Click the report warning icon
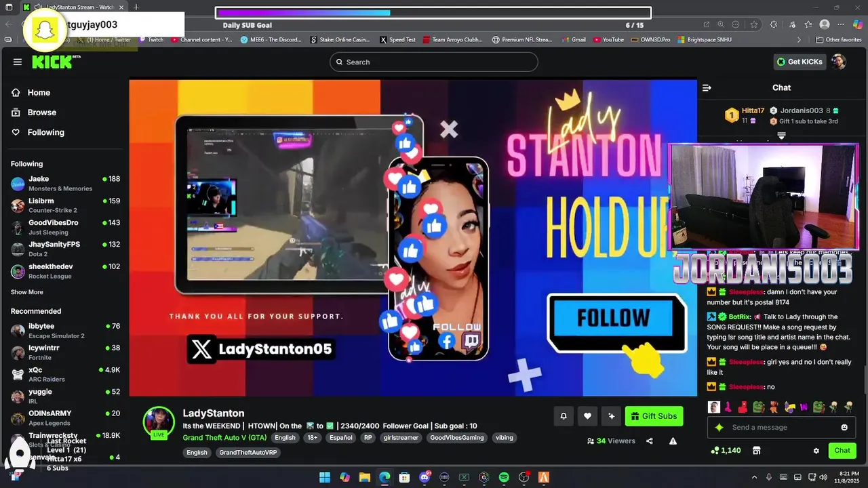The image size is (868, 488). point(673,441)
